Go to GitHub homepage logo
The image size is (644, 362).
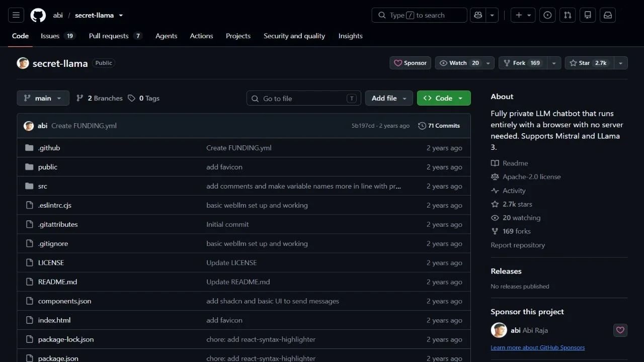click(x=38, y=15)
